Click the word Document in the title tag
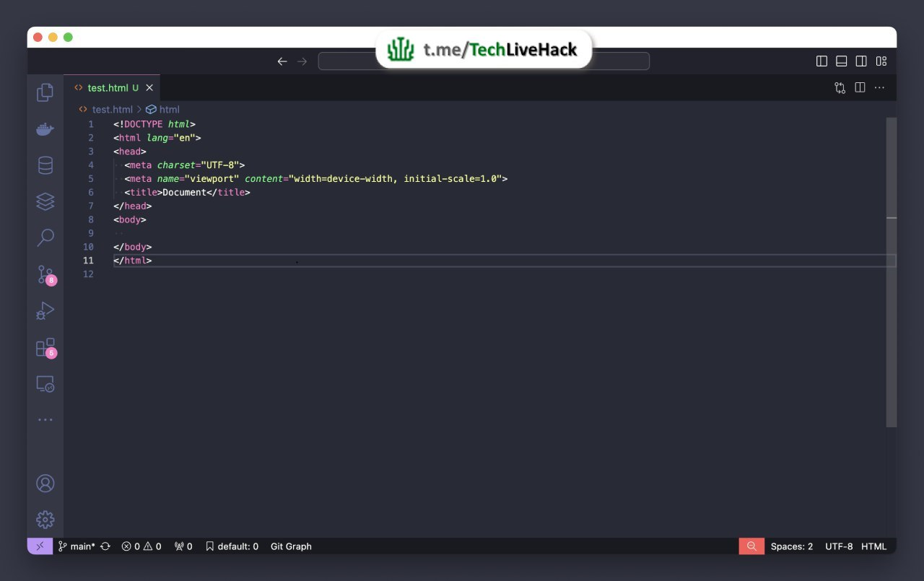Image resolution: width=924 pixels, height=581 pixels. 185,193
